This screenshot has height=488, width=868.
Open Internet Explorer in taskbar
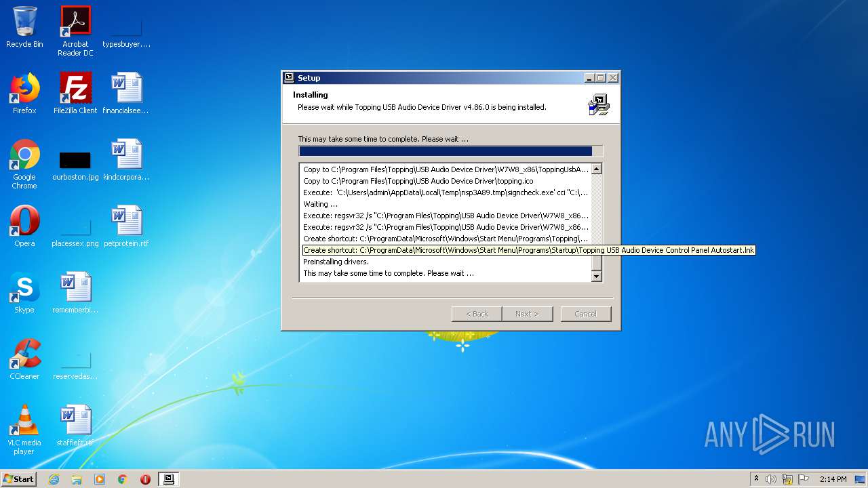coord(54,479)
